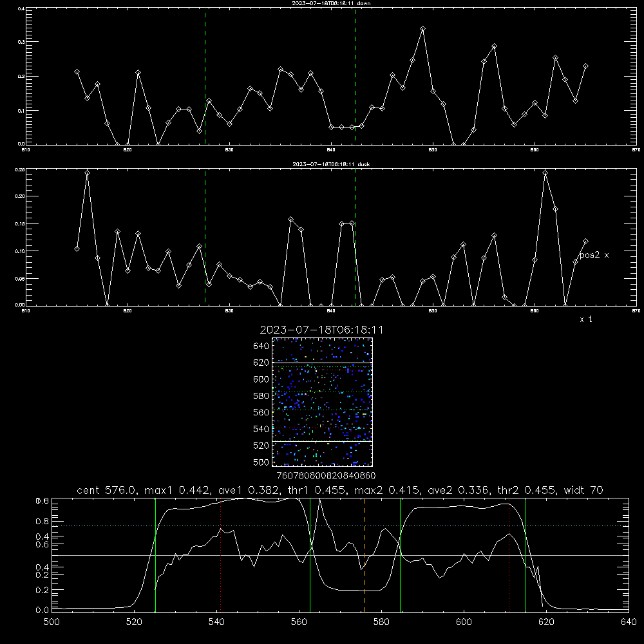Click the bottom plot x-axis label 640

(x=629, y=622)
